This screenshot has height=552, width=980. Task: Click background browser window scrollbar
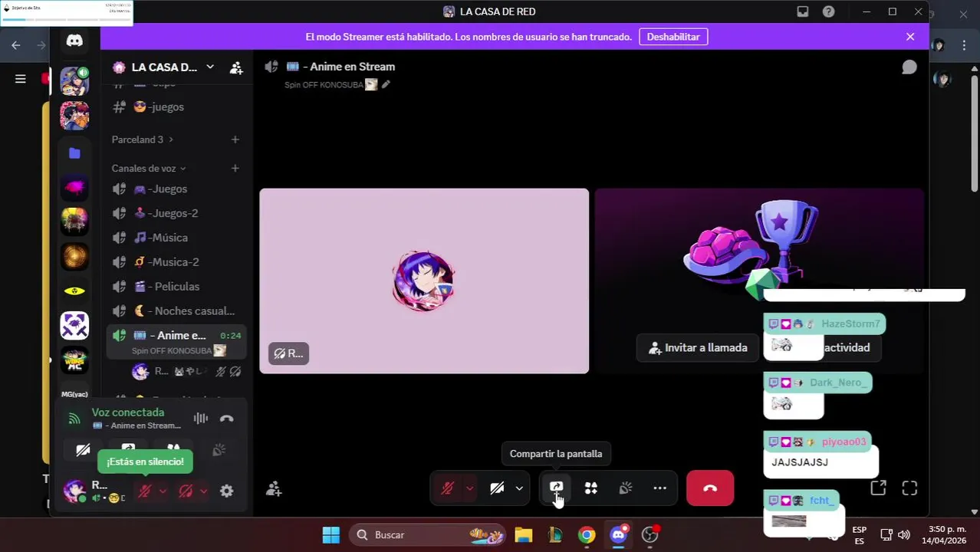(975, 134)
